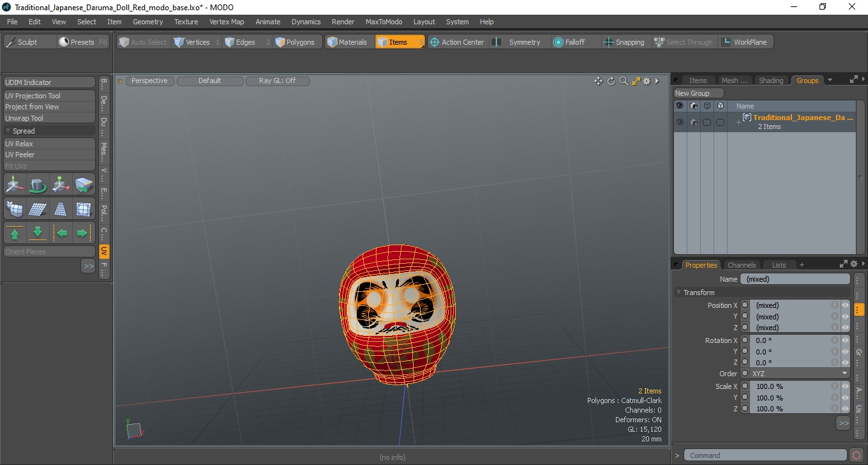The height and width of the screenshot is (465, 868).
Task: Click the New Group button
Action: [x=699, y=93]
